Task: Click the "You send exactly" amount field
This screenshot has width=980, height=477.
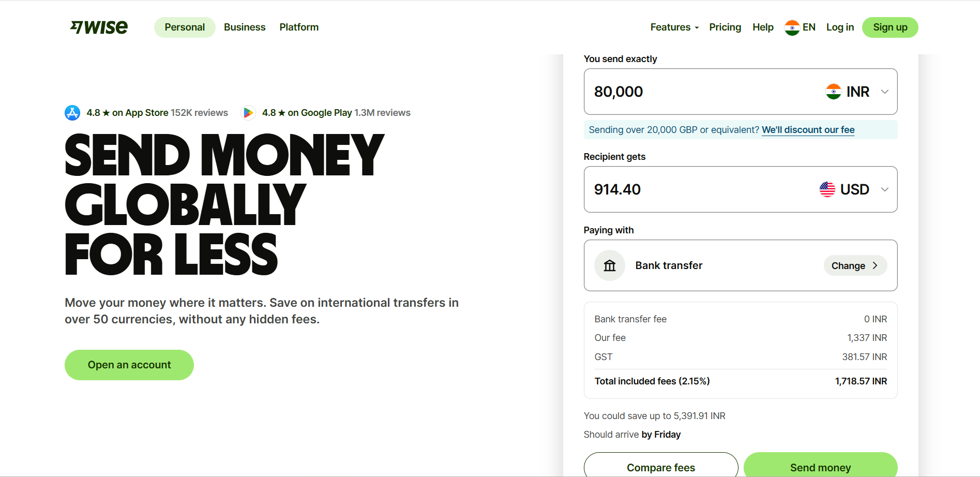Action: (x=698, y=92)
